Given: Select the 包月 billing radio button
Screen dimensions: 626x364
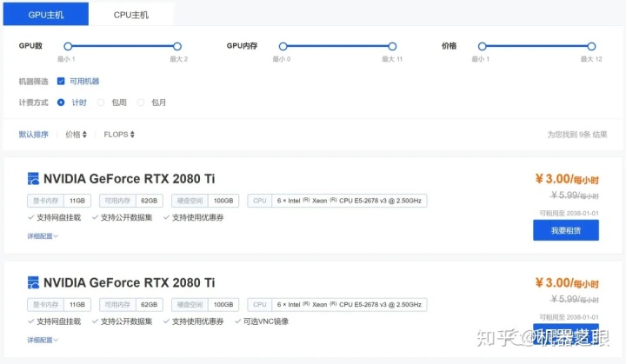Looking at the screenshot, I should click(141, 103).
